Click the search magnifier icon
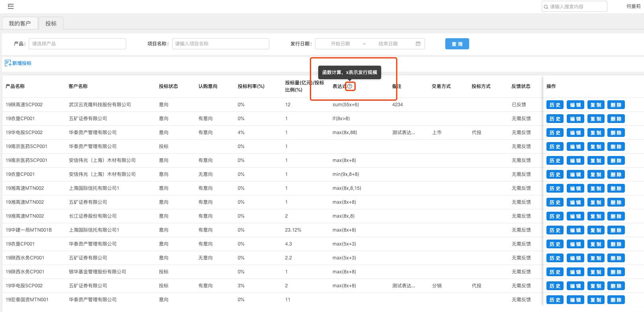This screenshot has width=644, height=312. (x=546, y=7)
